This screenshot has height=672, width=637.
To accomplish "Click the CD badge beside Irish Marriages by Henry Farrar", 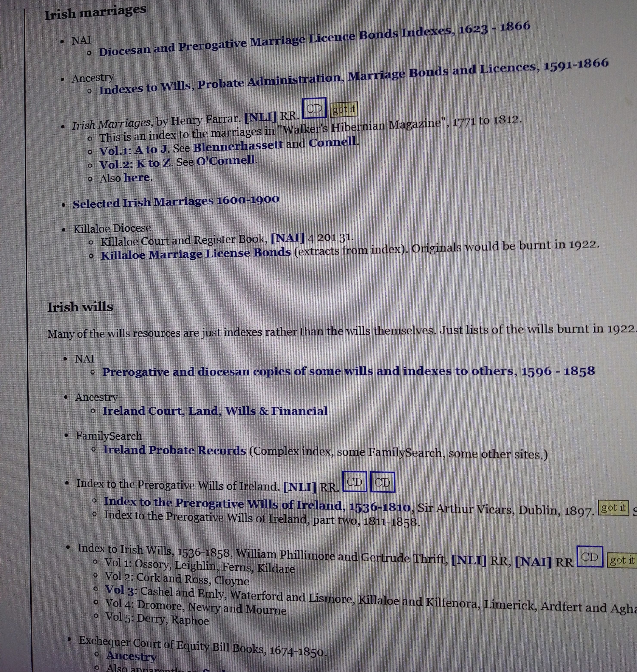I will coord(314,108).
